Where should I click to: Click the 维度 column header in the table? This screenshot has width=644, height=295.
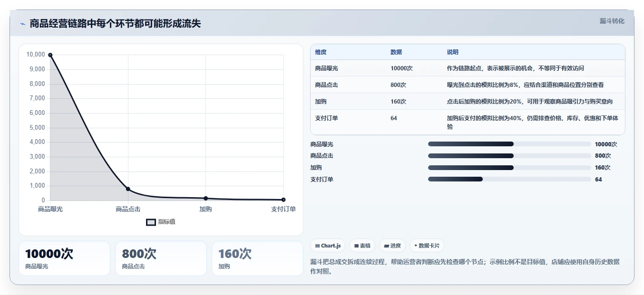point(321,52)
